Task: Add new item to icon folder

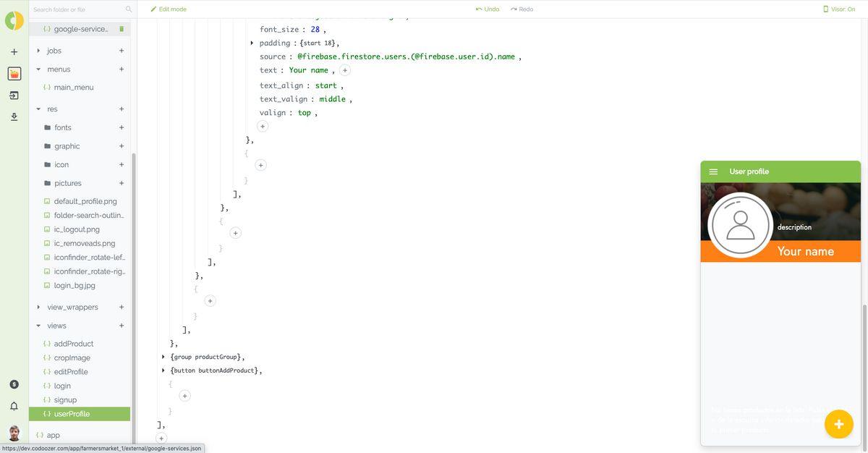Action: [122, 165]
